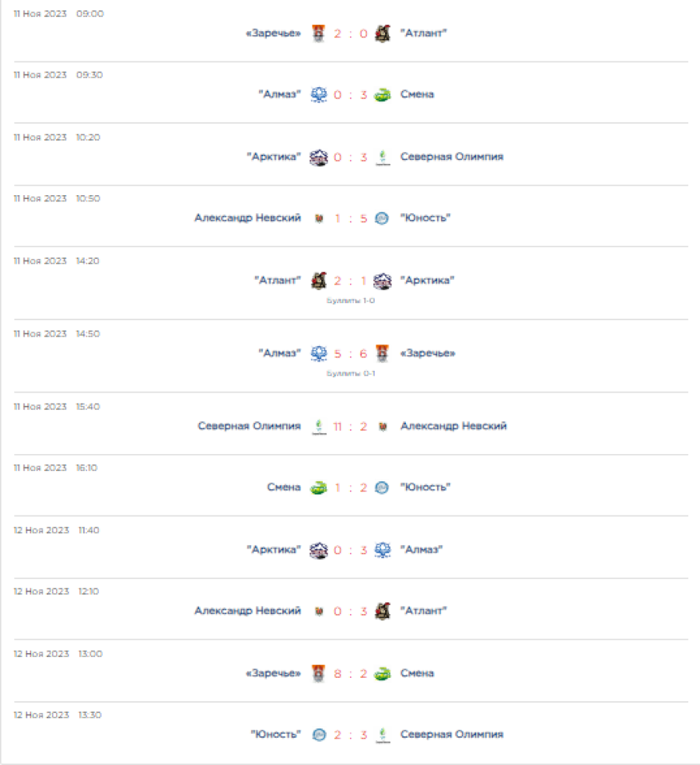
Task: Click Заречье logo in the 09:00 match
Action: (x=318, y=33)
